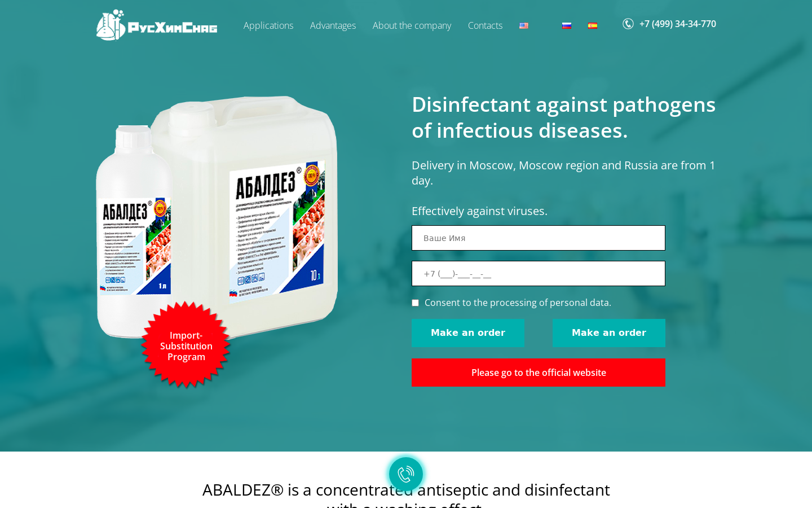Tick the personal data consent checkbox
812x508 pixels.
[416, 303]
